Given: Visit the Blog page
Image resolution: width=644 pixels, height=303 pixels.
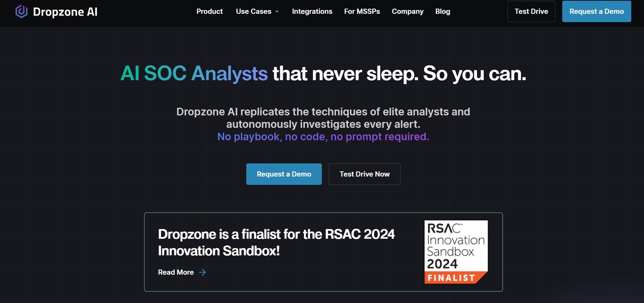Looking at the screenshot, I should click(x=443, y=11).
